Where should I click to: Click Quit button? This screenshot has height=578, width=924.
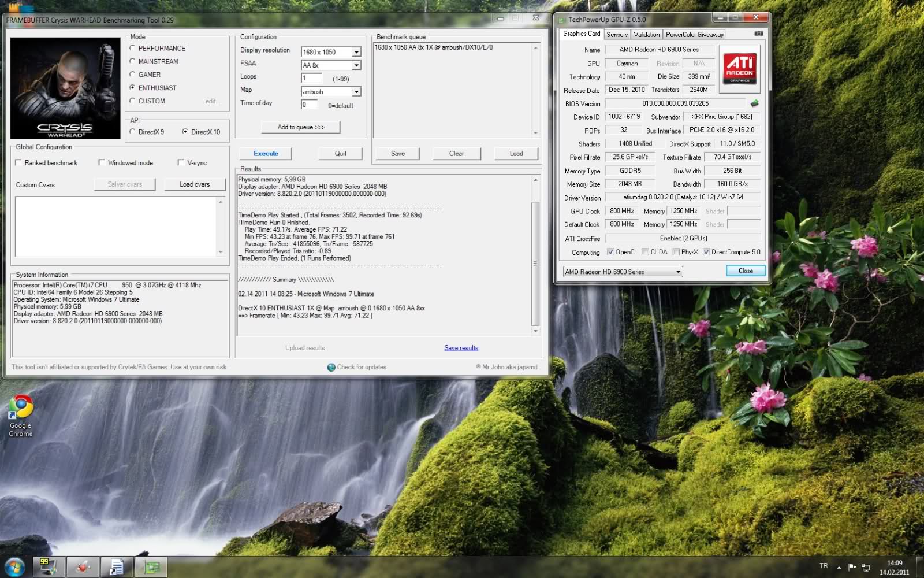(x=341, y=154)
